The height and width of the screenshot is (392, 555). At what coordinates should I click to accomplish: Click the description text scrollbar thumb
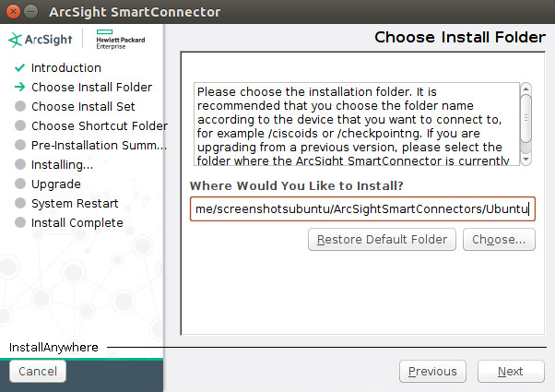point(525,120)
